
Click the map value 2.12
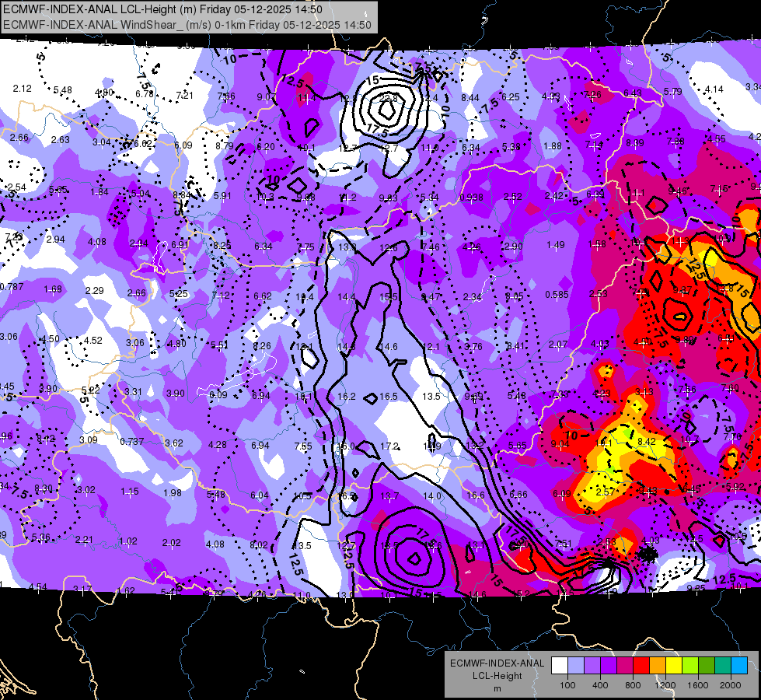click(23, 89)
